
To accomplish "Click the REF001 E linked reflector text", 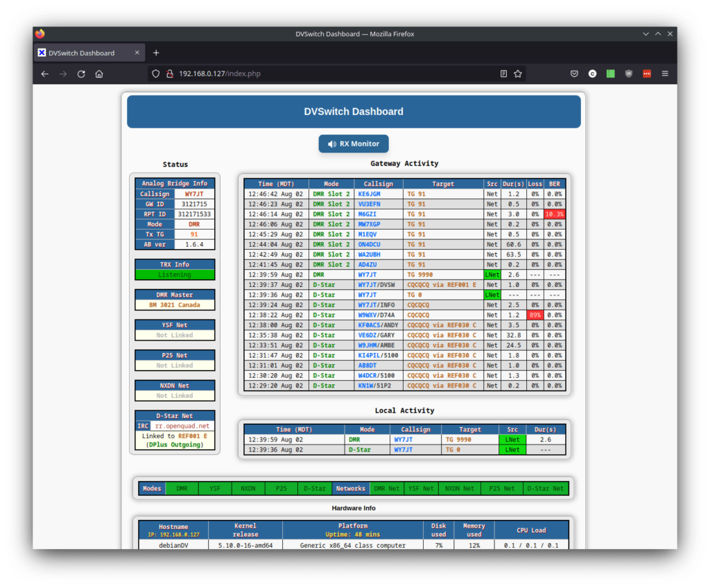I will pos(193,435).
